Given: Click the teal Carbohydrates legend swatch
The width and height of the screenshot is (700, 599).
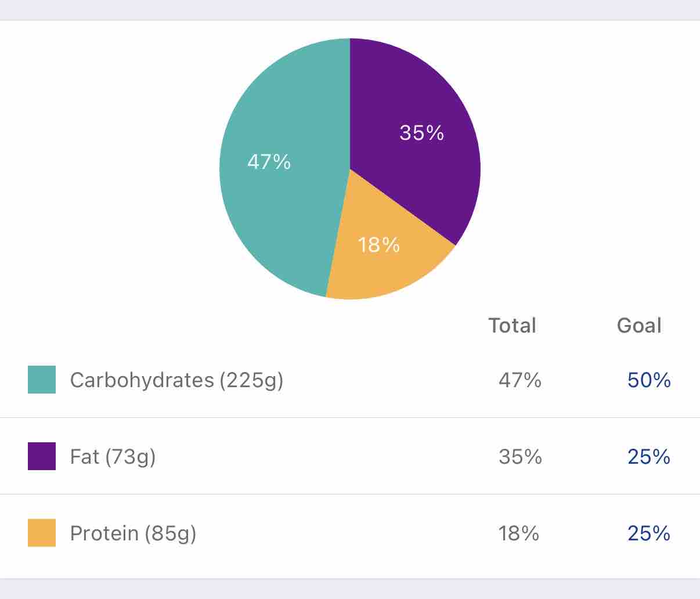Looking at the screenshot, I should [42, 380].
